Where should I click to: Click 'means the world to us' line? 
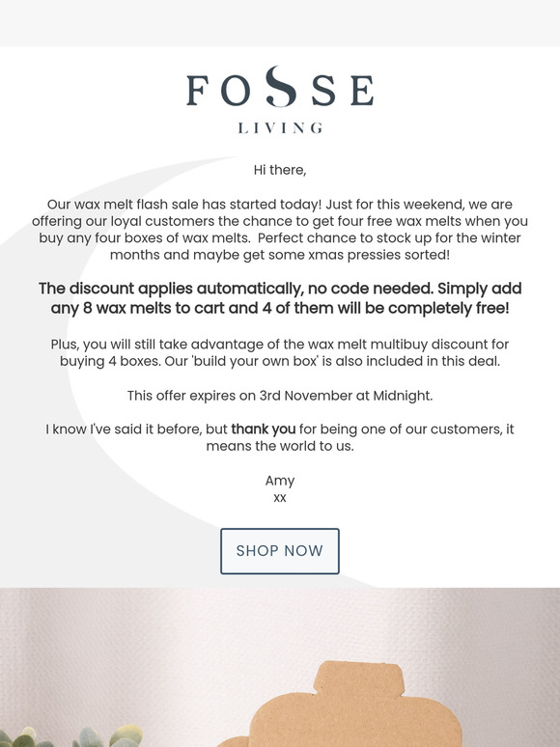tap(280, 447)
